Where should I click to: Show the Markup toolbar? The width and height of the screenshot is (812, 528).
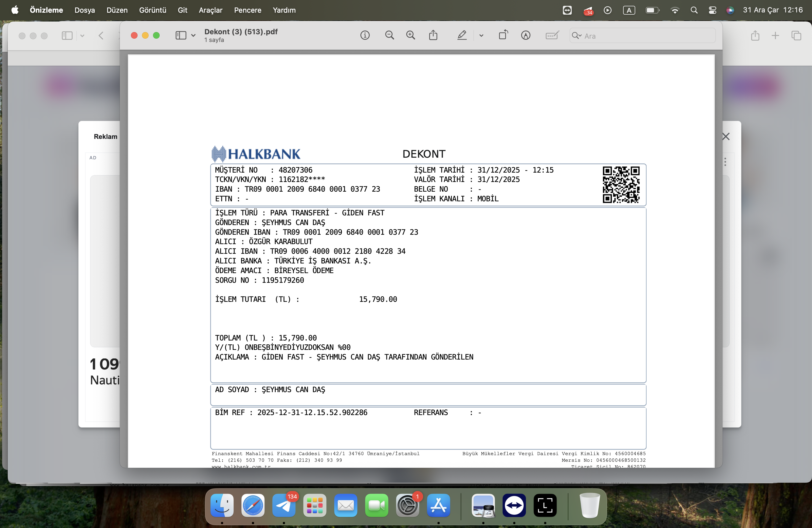526,35
